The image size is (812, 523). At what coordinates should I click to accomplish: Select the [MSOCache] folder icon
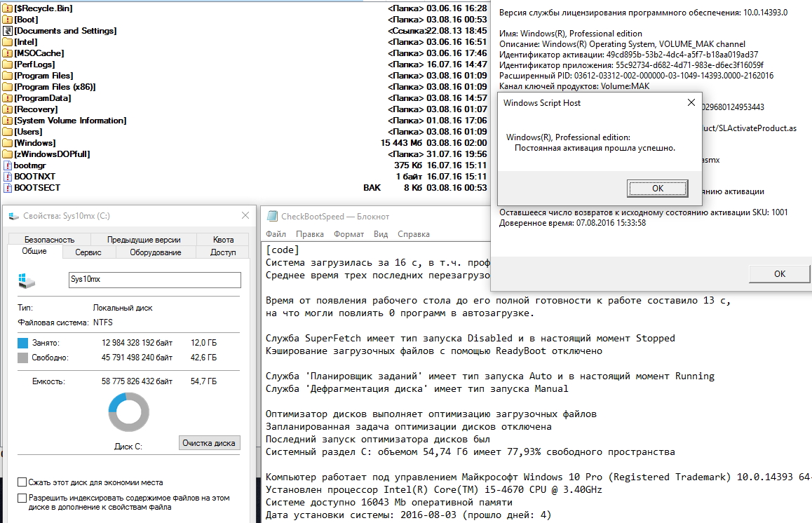(7, 53)
